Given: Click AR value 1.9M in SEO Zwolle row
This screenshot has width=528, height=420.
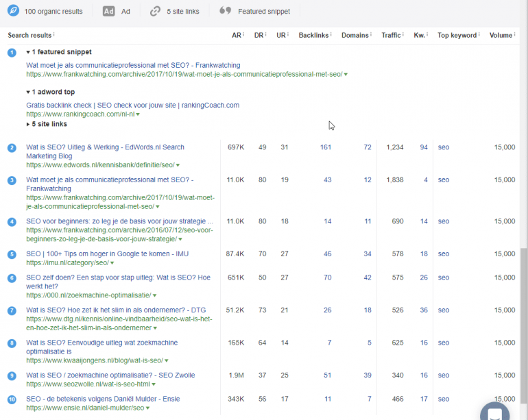Looking at the screenshot, I should (x=236, y=375).
